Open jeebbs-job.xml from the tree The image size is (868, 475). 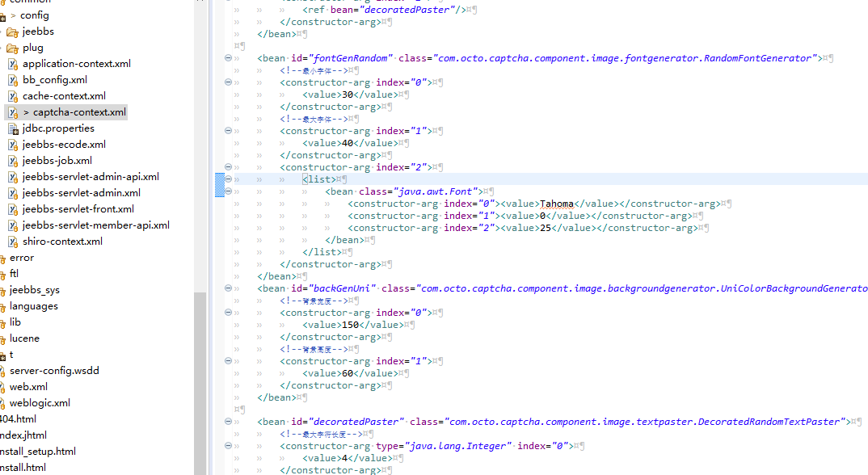(57, 161)
